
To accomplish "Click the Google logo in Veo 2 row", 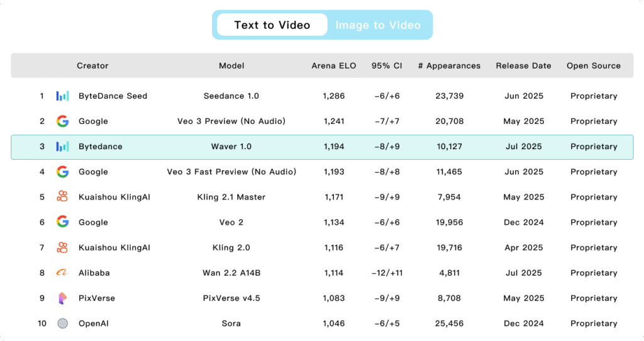I will point(62,222).
